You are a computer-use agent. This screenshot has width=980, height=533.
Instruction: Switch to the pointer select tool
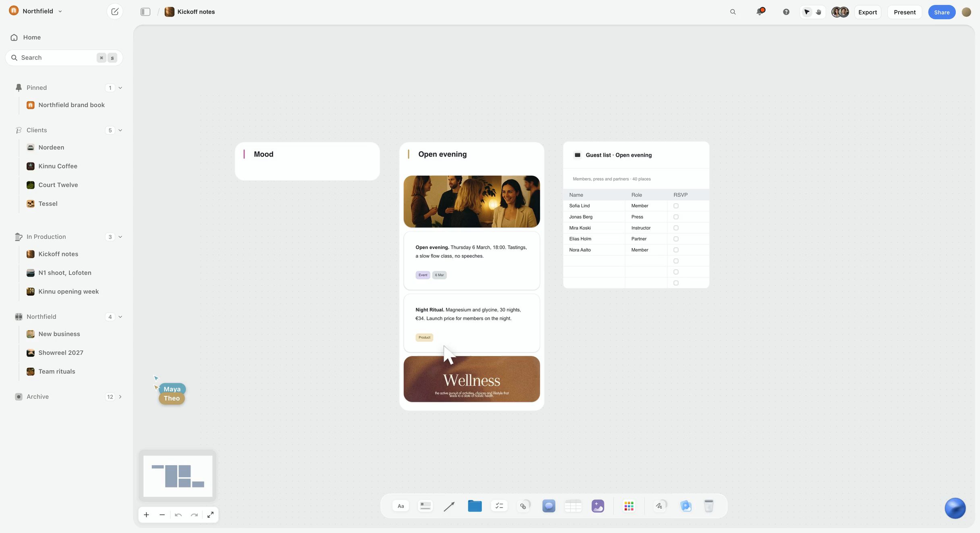pos(807,12)
